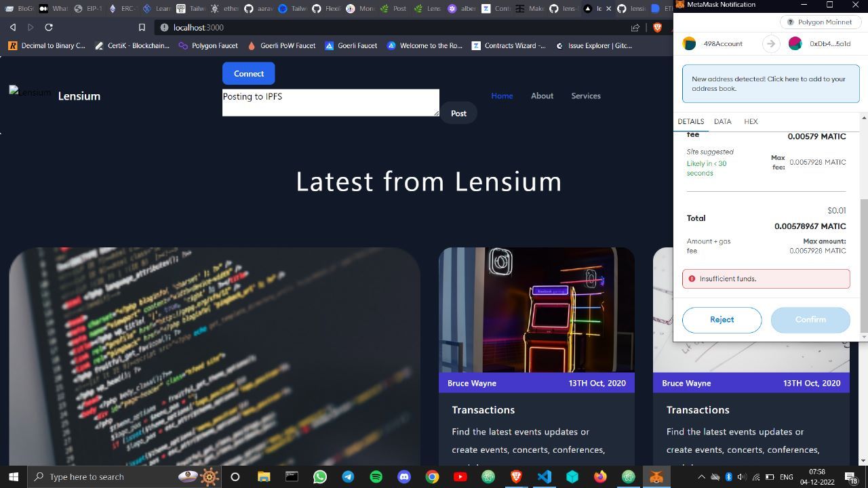Screen dimensions: 868x488
Task: Click the share icon in address bar
Action: [635, 27]
